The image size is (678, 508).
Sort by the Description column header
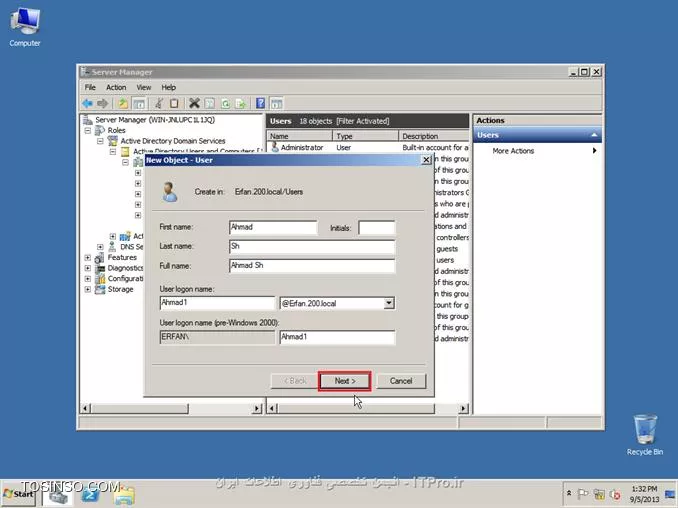[x=434, y=136]
